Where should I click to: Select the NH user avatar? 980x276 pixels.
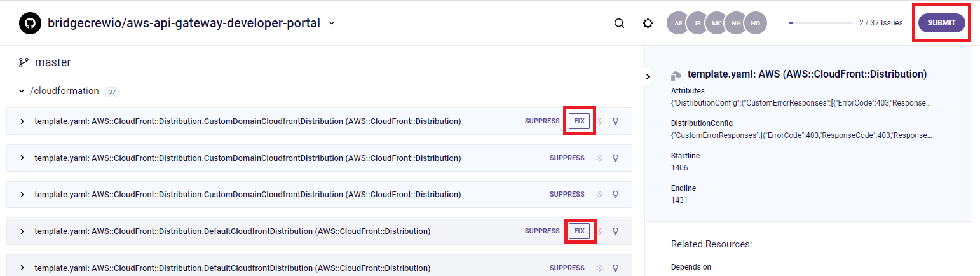point(736,23)
